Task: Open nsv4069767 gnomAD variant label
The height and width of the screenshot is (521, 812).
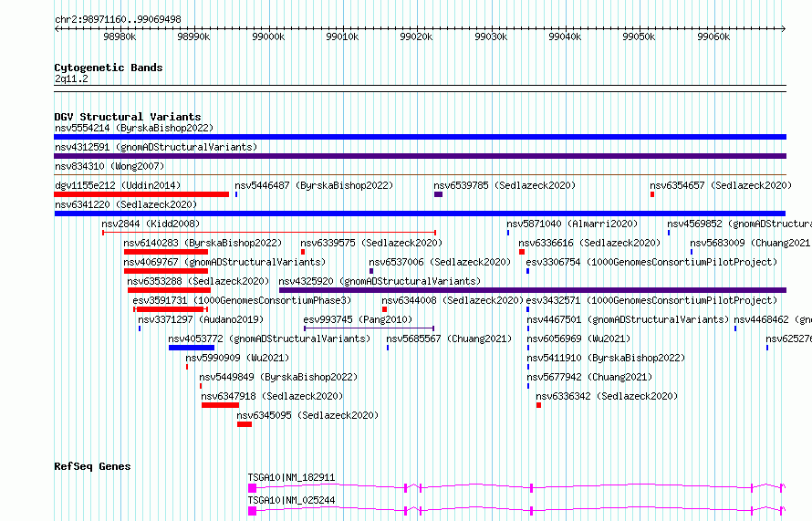Action: (224, 262)
